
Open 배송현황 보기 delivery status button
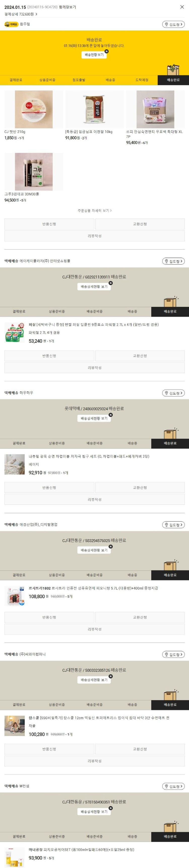[x=94, y=55]
